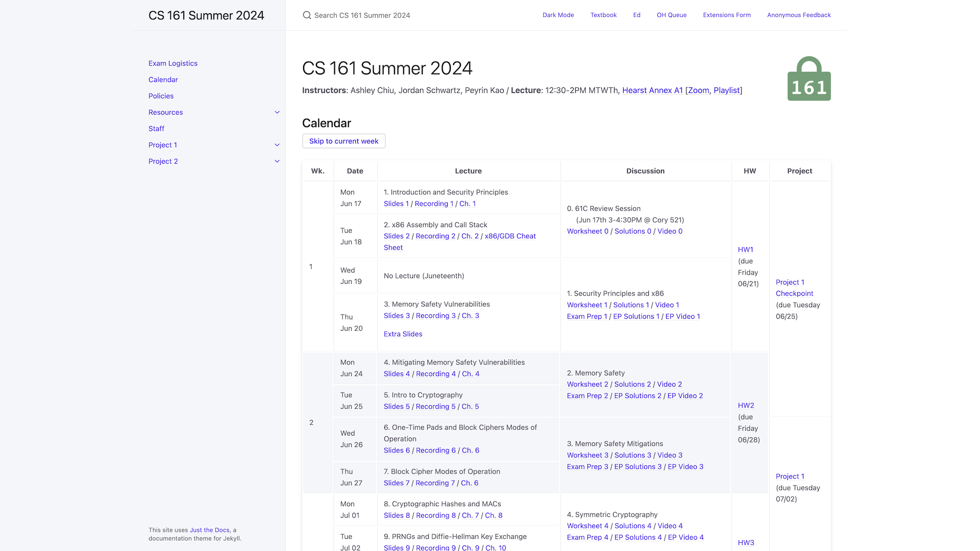Open Slides 4 for Mitigating Memory Safety
The image size is (980, 551).
pyautogui.click(x=397, y=374)
